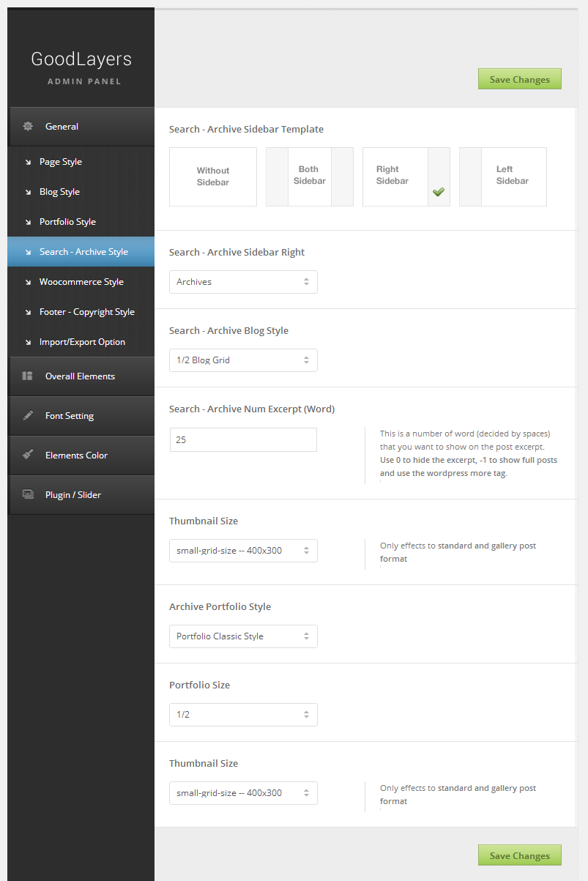Pick the Left Sidebar template option
The image size is (588, 881).
(503, 176)
